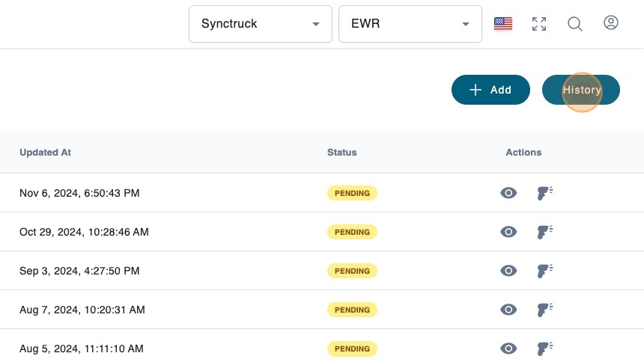Open the user account profile icon
This screenshot has height=359, width=644.
[610, 23]
